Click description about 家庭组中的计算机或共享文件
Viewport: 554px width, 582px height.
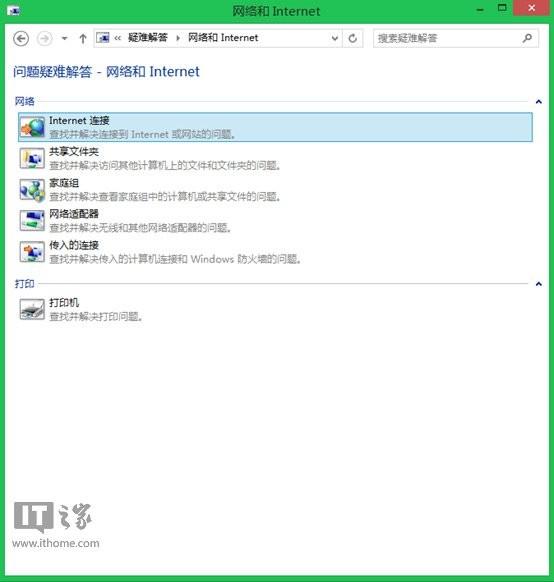(165, 196)
